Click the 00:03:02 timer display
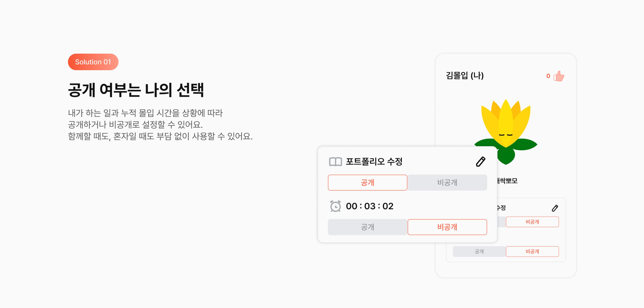The image size is (644, 308). coord(369,206)
